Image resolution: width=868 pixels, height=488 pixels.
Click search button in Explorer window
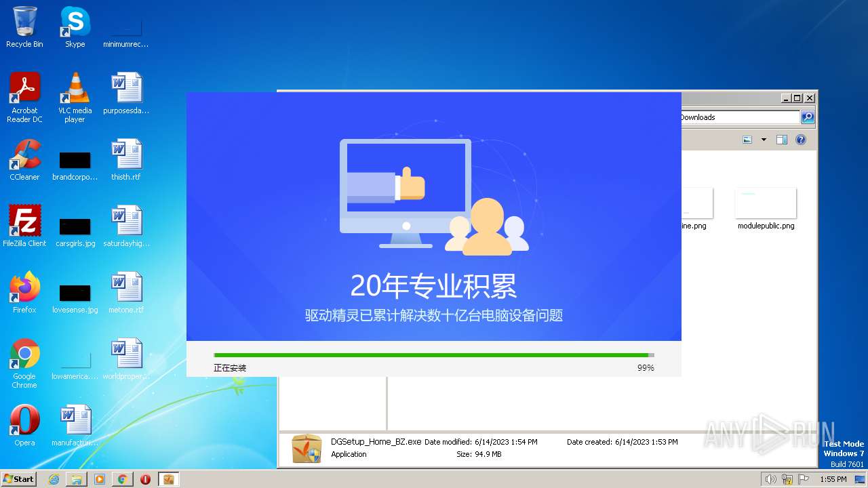[x=808, y=117]
